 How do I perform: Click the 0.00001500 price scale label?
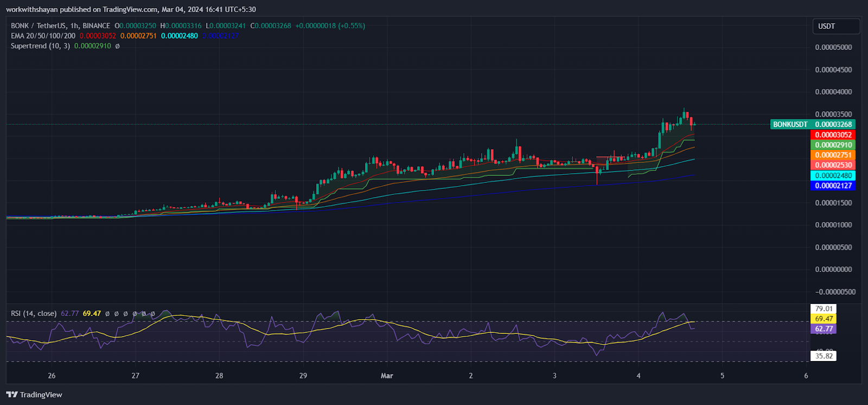833,202
